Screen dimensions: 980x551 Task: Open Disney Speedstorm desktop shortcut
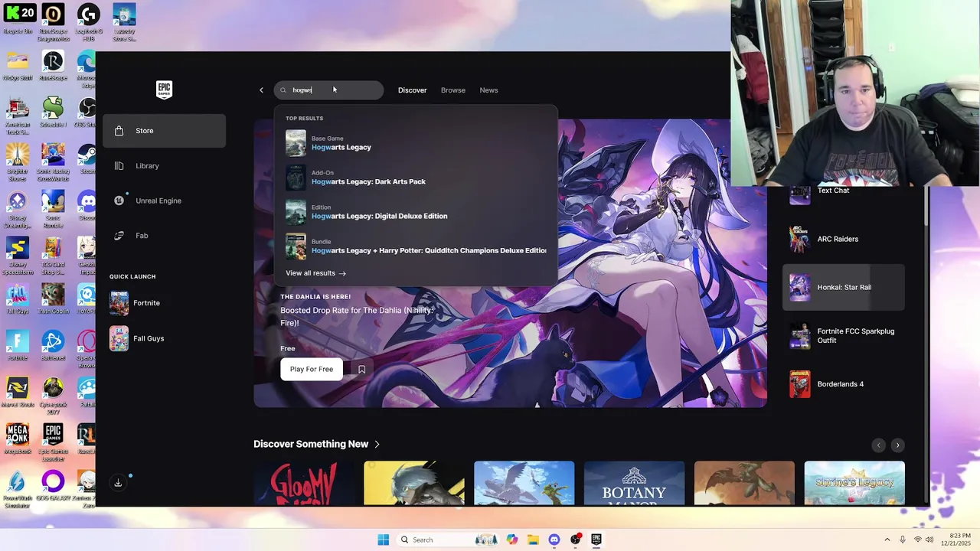17,257
